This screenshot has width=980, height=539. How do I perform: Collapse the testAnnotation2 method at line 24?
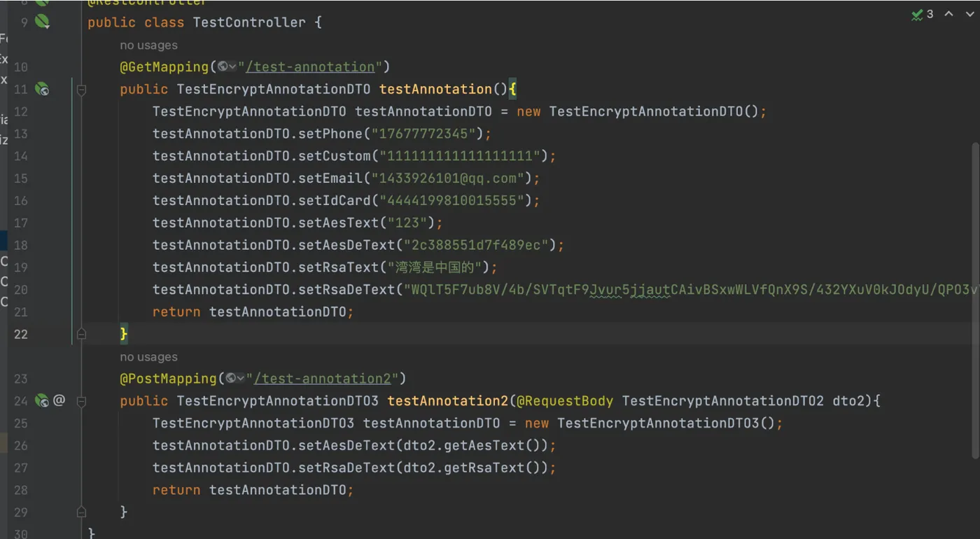(x=81, y=401)
